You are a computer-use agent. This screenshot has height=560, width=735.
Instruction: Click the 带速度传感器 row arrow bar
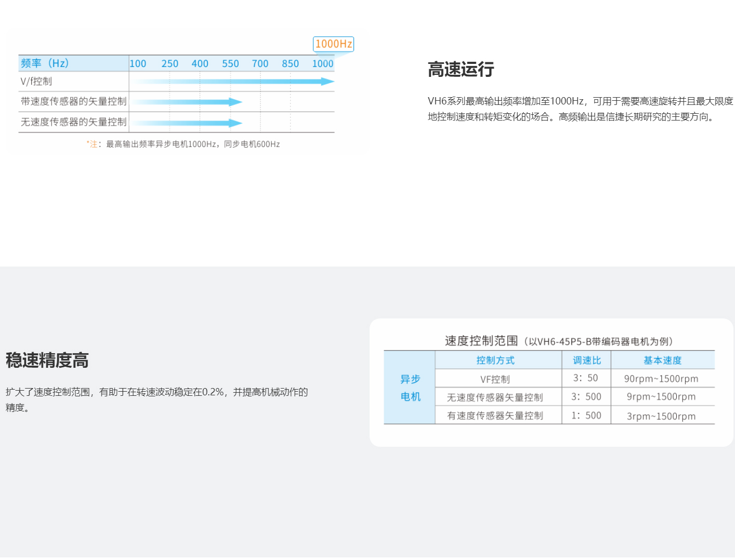coord(187,102)
